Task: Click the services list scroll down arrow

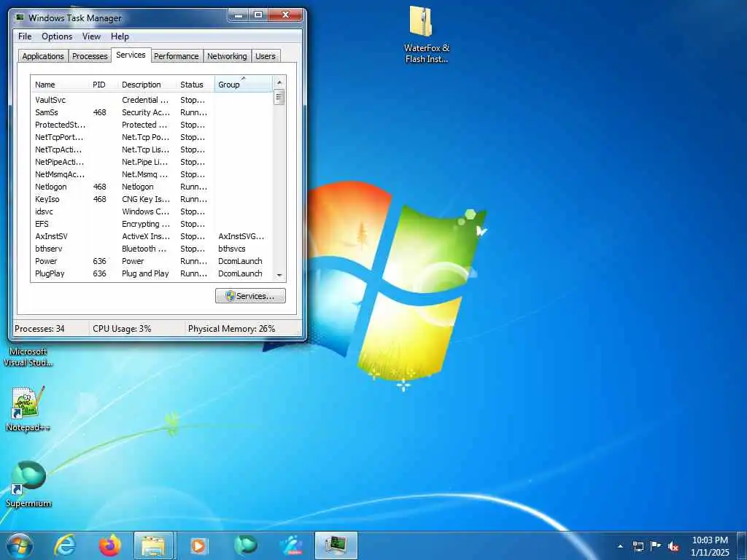Action: point(279,275)
